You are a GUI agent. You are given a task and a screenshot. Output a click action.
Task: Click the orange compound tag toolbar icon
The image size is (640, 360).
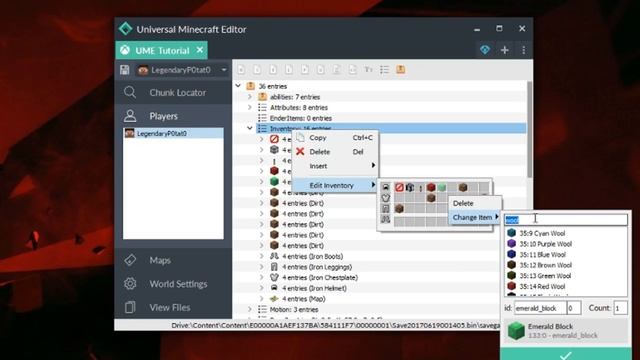tap(400, 69)
